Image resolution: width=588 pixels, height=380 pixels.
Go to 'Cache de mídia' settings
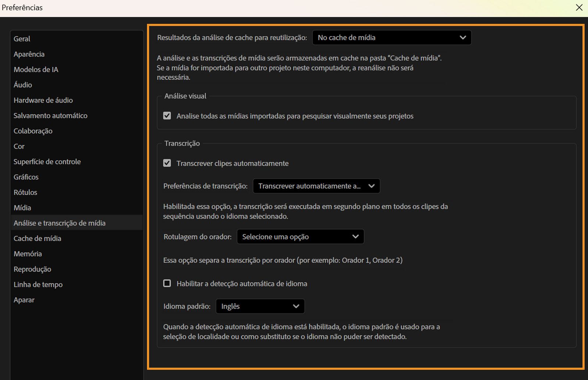[x=37, y=238]
